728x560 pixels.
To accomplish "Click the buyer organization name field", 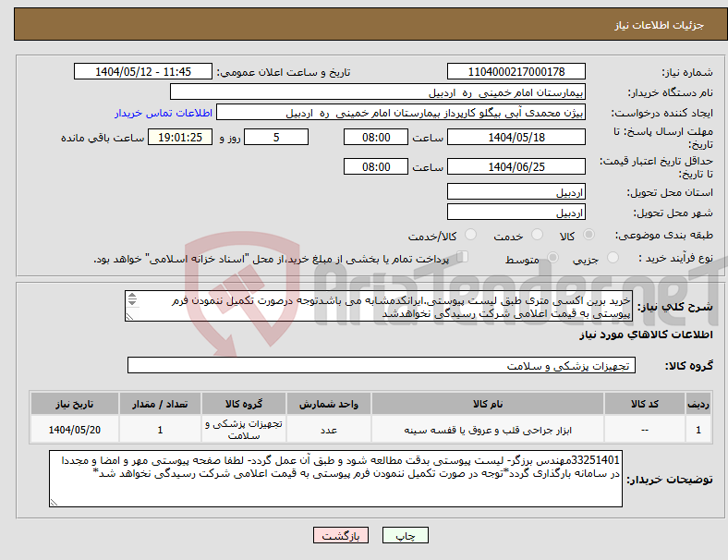I will 378,91.
